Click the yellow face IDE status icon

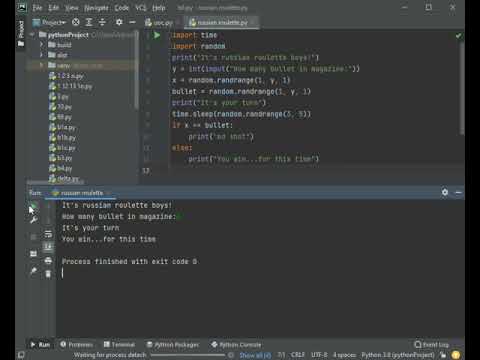456,355
